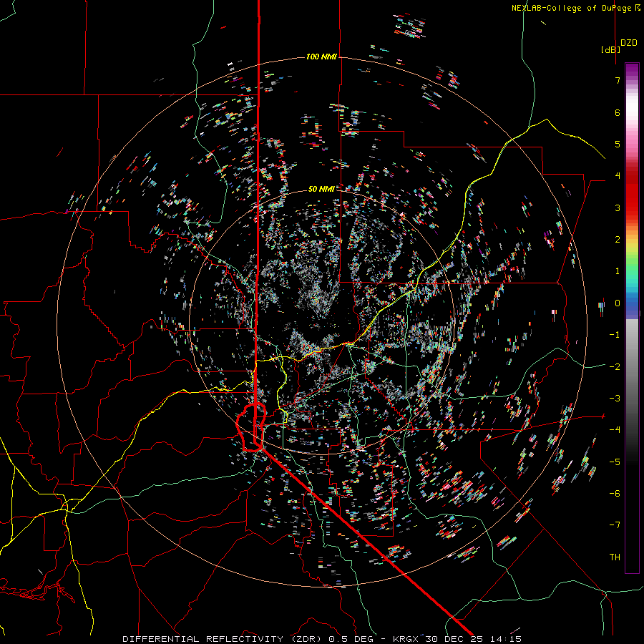Click the 0.5 DEG elevation angle text
Image resolution: width=644 pixels, height=644 pixels.
click(351, 639)
